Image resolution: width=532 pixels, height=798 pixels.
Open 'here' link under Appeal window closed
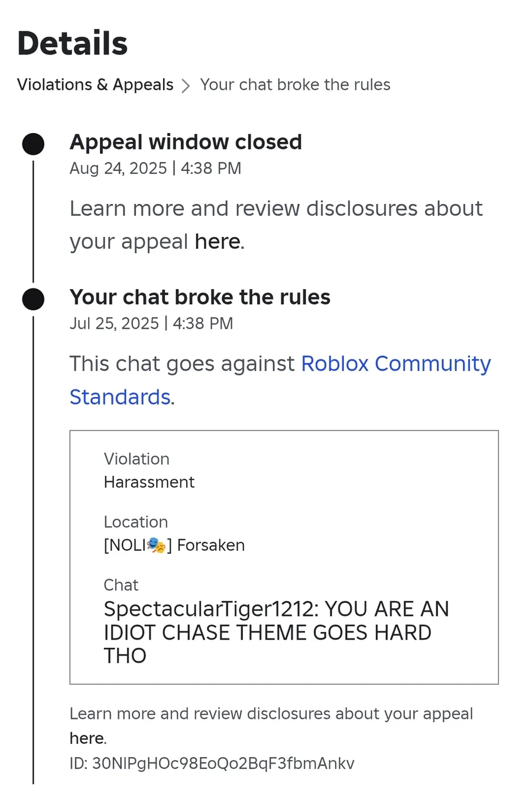coord(217,242)
